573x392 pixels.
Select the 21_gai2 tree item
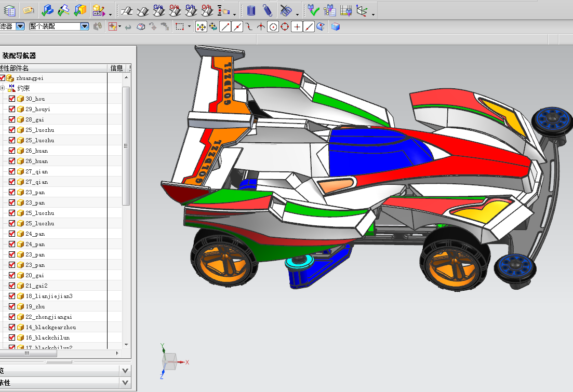[x=36, y=286]
